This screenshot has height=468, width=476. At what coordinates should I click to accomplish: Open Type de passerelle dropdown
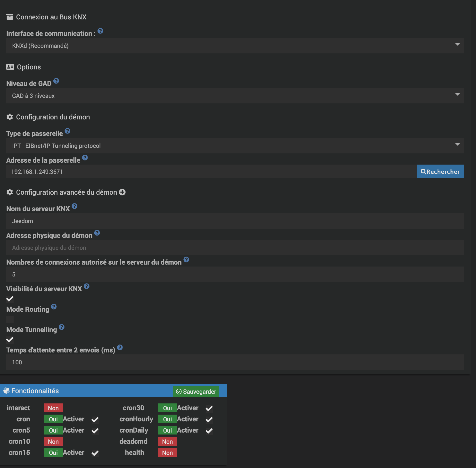235,146
